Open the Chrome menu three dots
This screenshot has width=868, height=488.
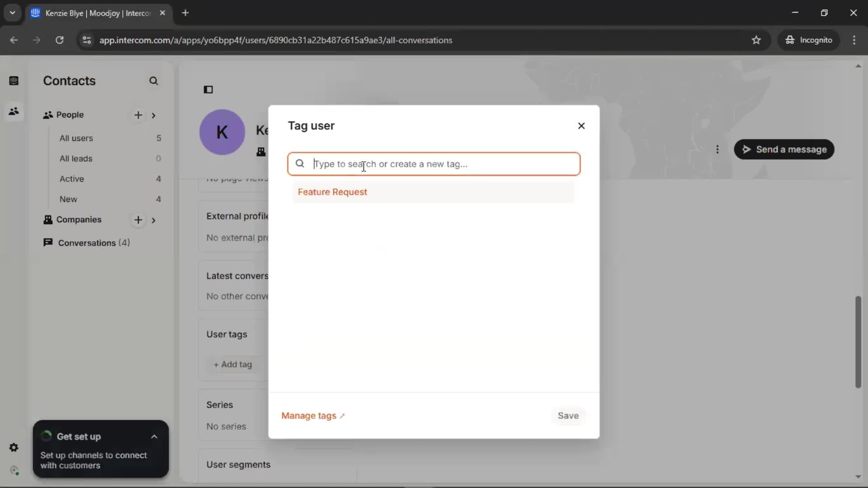pos(854,40)
